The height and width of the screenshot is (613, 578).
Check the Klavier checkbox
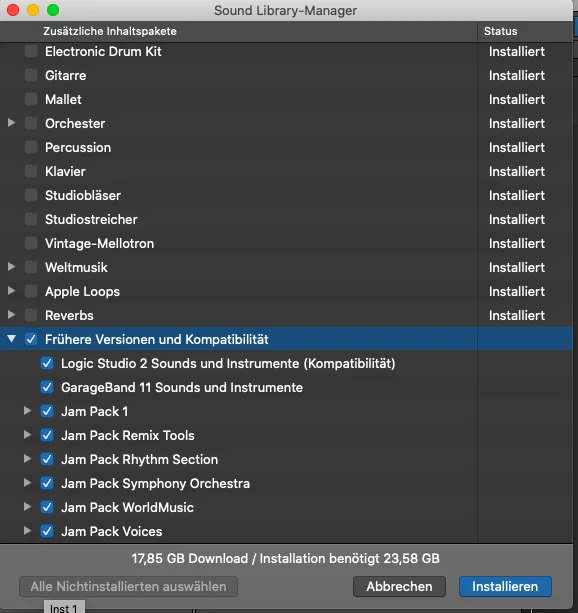pos(31,171)
